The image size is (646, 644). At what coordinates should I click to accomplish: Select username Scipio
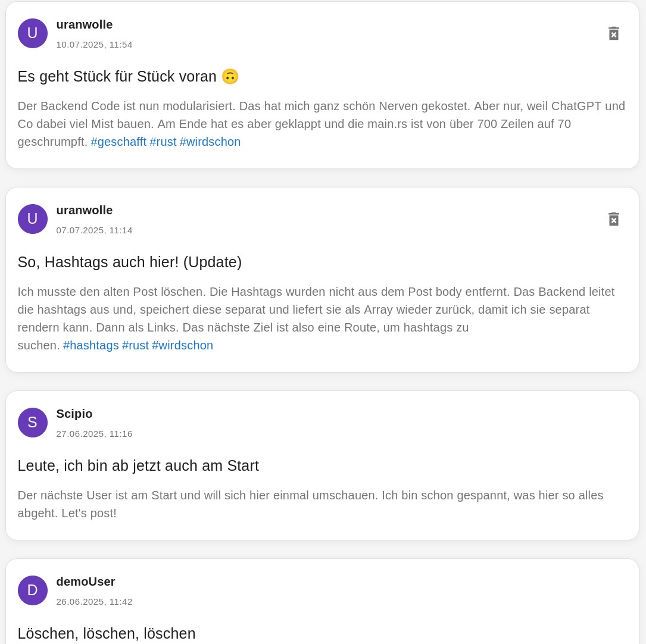pos(74,414)
